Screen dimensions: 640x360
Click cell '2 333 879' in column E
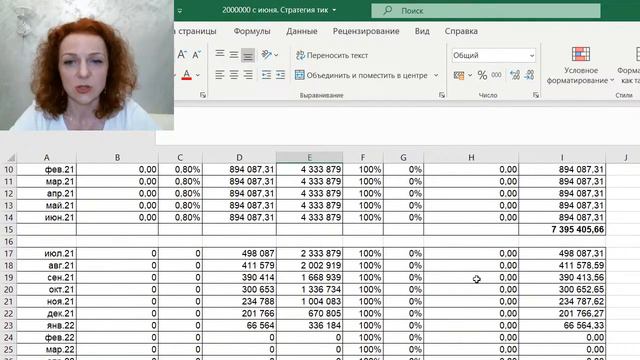click(309, 253)
